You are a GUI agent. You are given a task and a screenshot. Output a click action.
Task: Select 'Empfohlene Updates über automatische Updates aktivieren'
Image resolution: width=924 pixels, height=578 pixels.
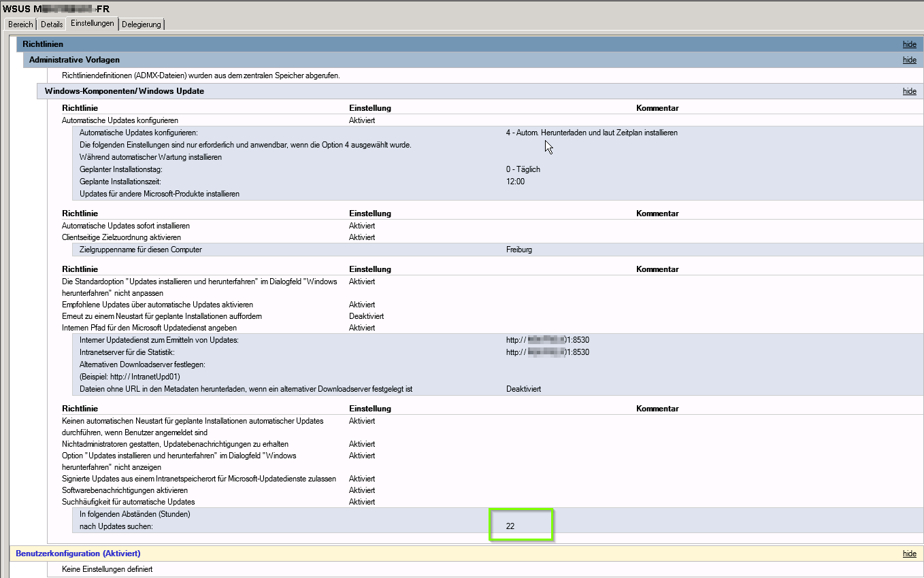click(x=157, y=305)
